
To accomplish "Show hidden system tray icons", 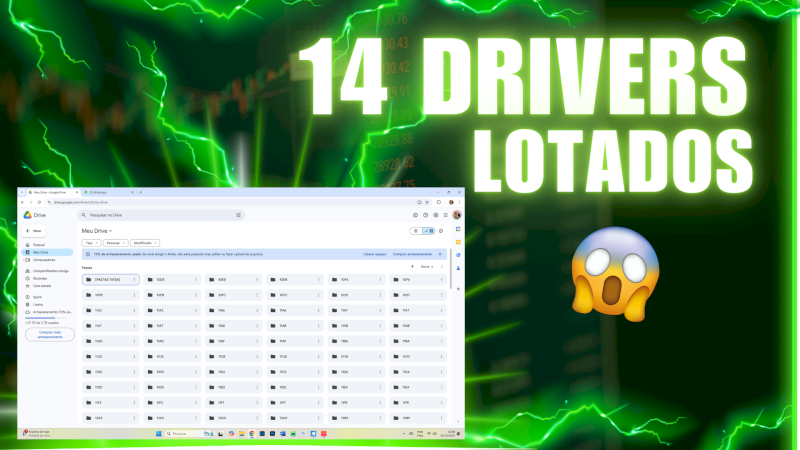I will tap(404, 434).
